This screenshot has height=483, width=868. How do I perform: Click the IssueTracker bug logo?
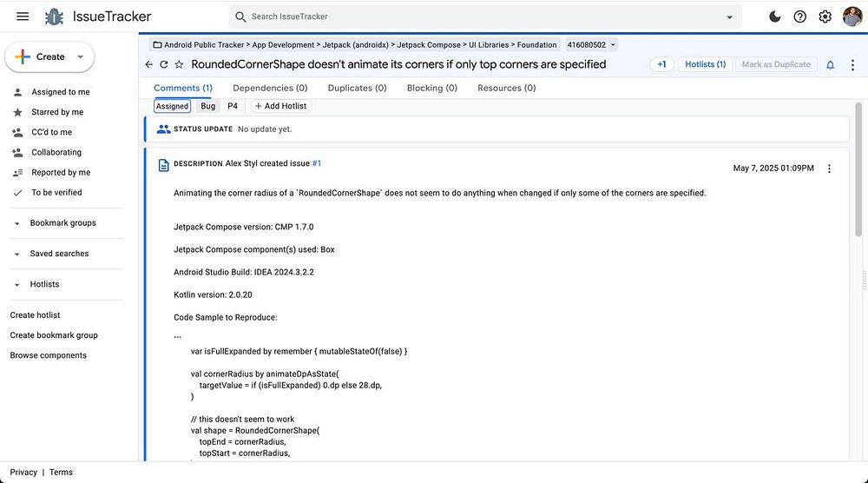54,17
